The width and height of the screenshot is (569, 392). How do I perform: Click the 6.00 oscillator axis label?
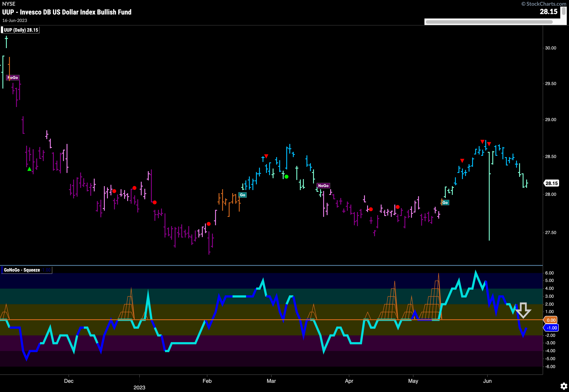(x=549, y=273)
